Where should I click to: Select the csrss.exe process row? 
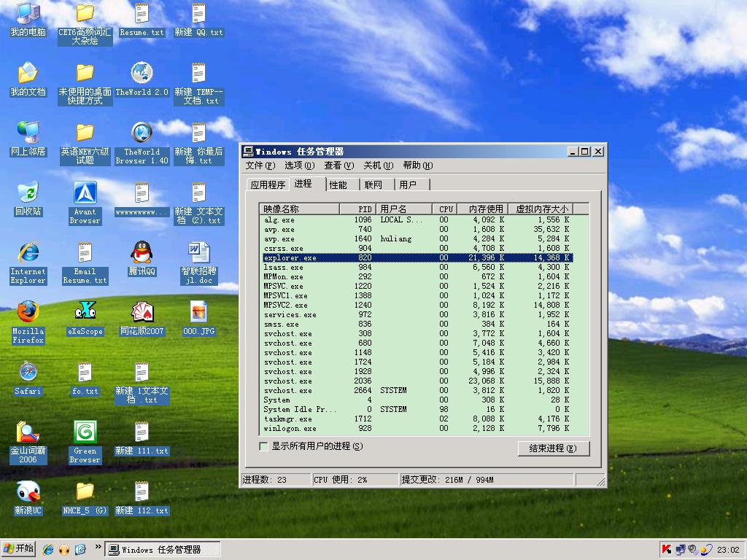tap(417, 248)
